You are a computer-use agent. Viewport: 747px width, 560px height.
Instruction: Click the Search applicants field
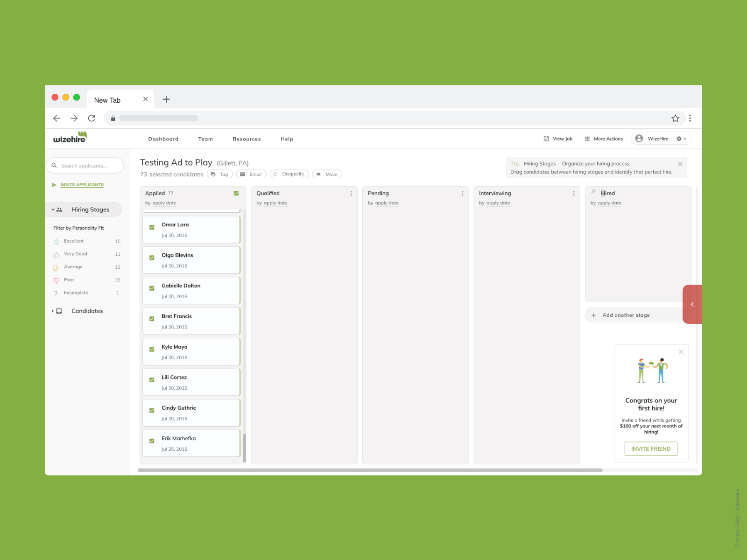pyautogui.click(x=85, y=166)
